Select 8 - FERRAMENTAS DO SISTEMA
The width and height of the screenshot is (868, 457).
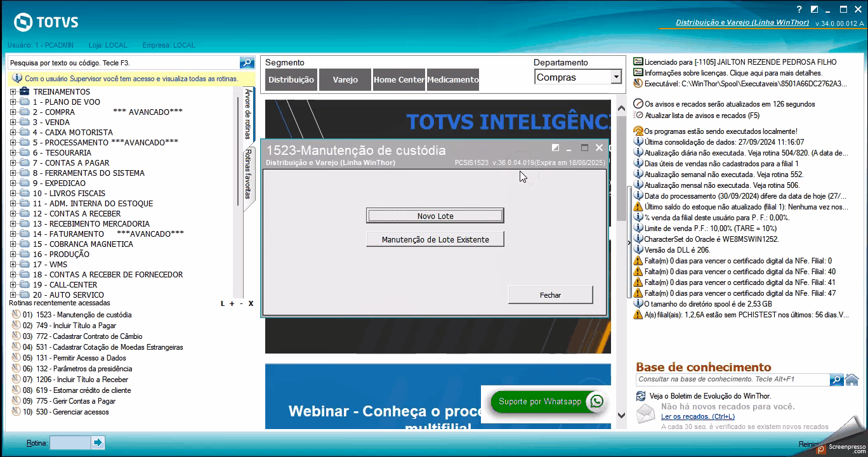click(x=89, y=173)
